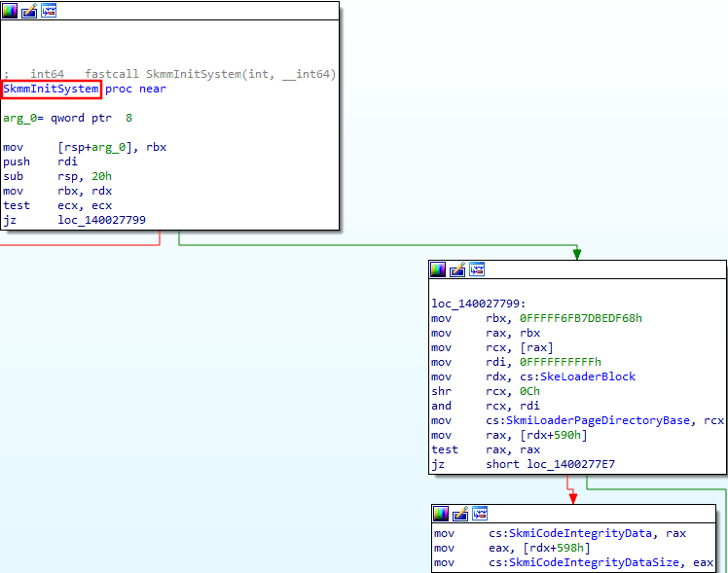Click graph group icon on SkmiCodeIntegrityData block
This screenshot has width=728, height=573.
coord(479,514)
